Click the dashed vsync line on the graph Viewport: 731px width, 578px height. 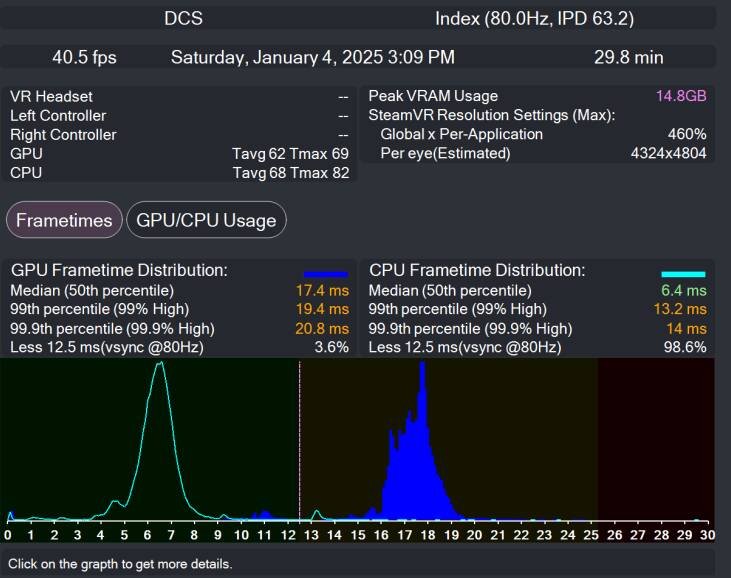pos(299,440)
